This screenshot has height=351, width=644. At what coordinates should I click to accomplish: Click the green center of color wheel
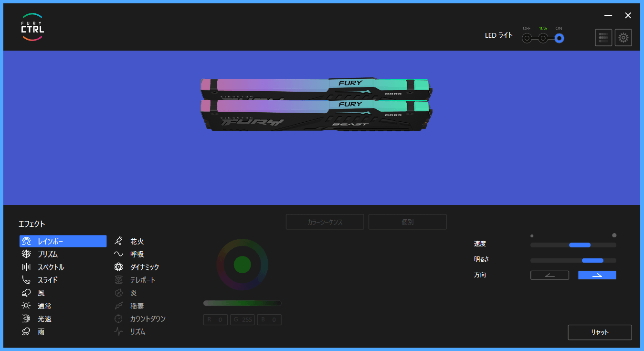point(242,265)
